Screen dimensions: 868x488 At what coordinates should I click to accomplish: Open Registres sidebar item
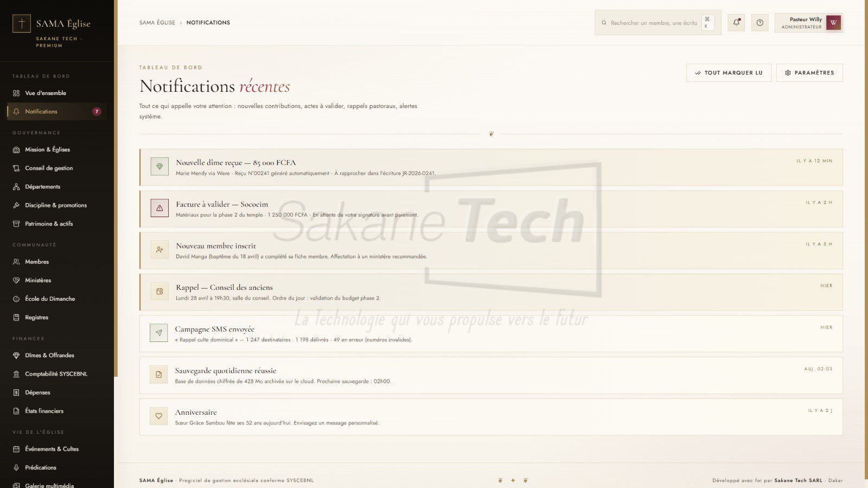pos(57,318)
